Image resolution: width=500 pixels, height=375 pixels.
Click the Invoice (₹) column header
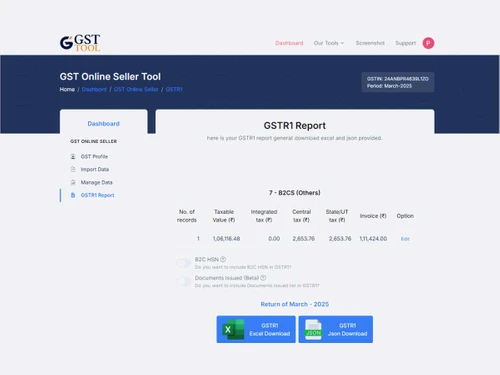tap(373, 216)
